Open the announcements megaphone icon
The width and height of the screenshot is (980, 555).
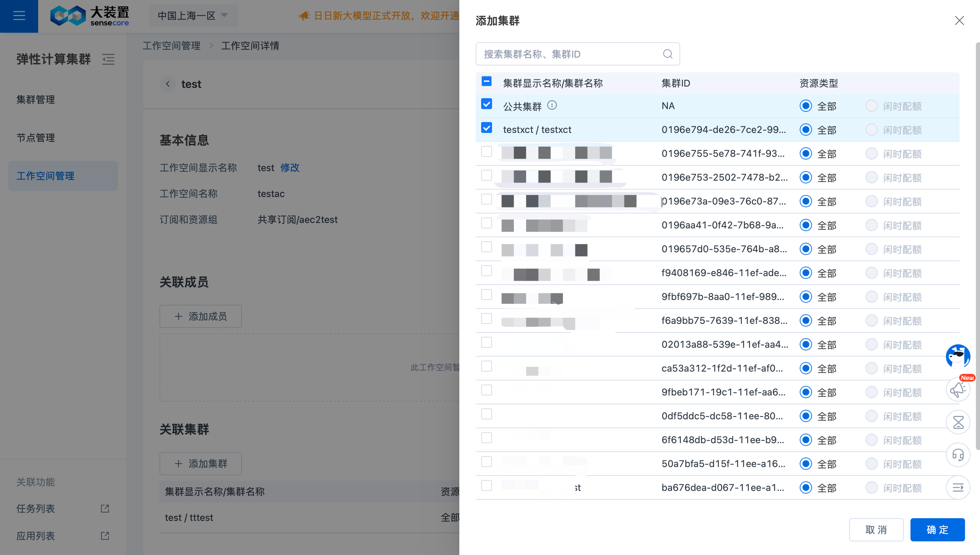pyautogui.click(x=958, y=389)
